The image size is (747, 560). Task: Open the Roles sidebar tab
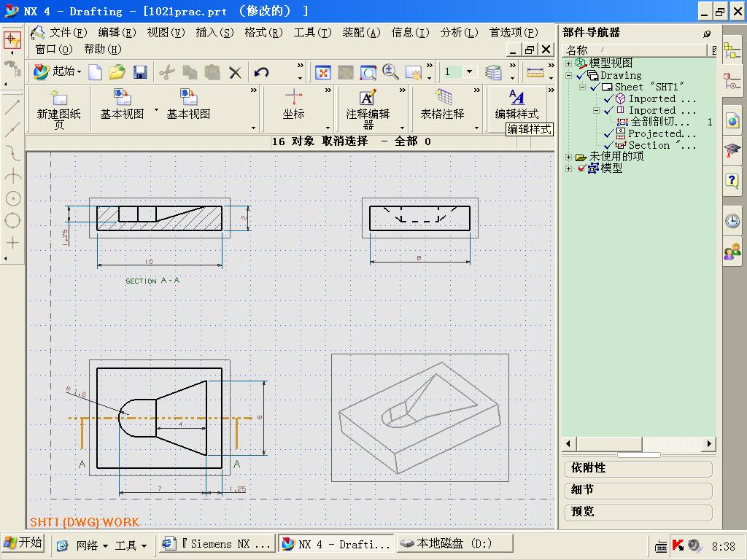pyautogui.click(x=732, y=251)
